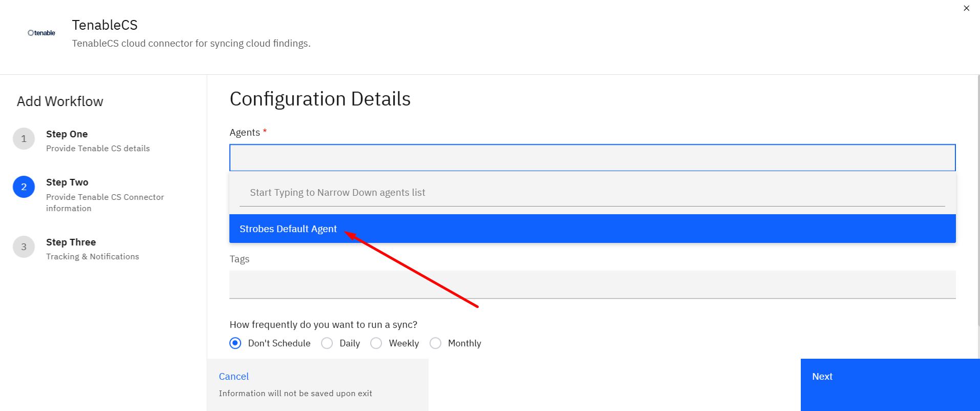Choose the Weekly sync frequency

(x=376, y=343)
